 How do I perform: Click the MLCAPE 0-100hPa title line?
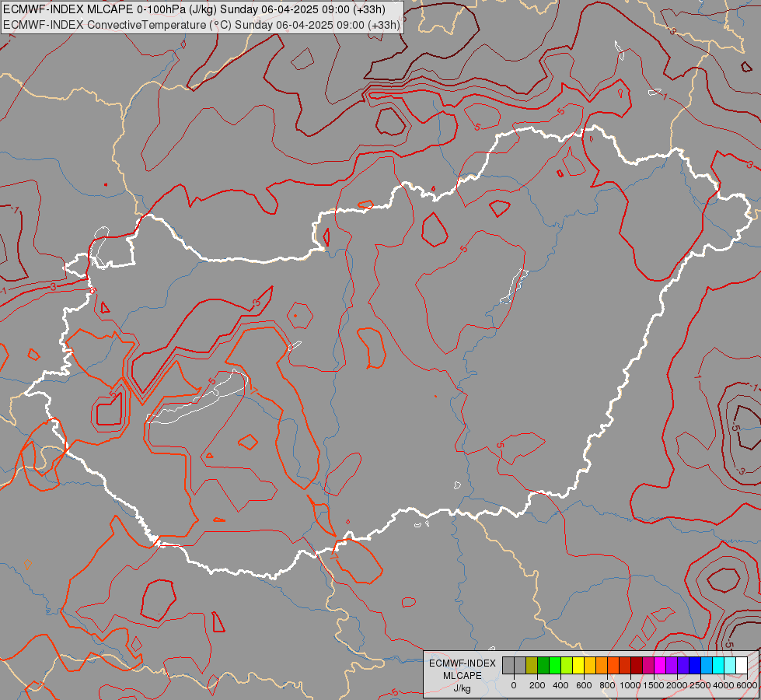(194, 9)
